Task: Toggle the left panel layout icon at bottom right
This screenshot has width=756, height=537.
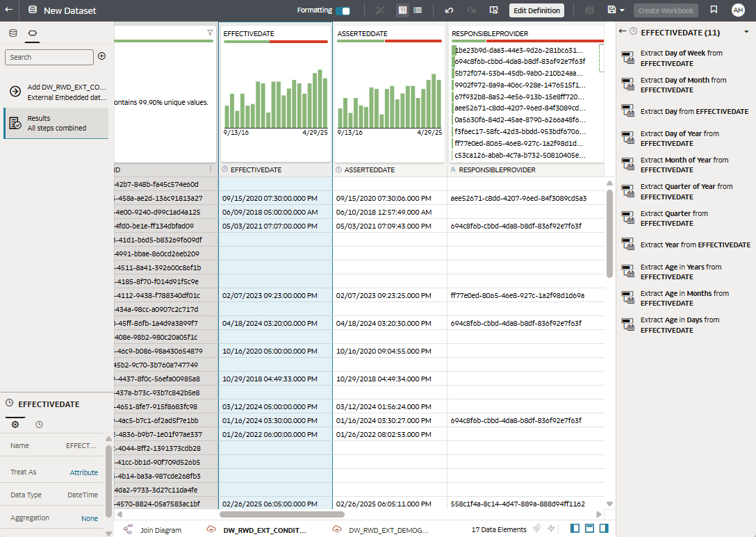Action: [574, 529]
